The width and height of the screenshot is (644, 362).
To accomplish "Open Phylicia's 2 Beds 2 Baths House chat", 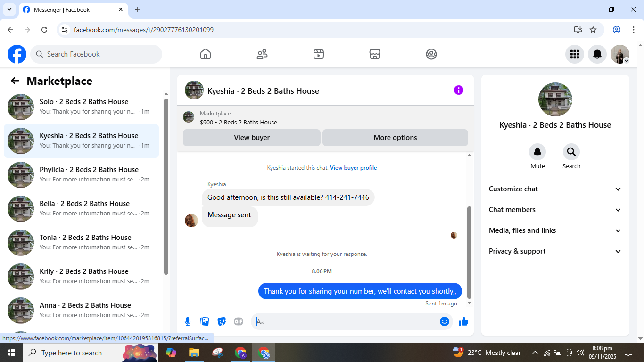I will coord(81,175).
